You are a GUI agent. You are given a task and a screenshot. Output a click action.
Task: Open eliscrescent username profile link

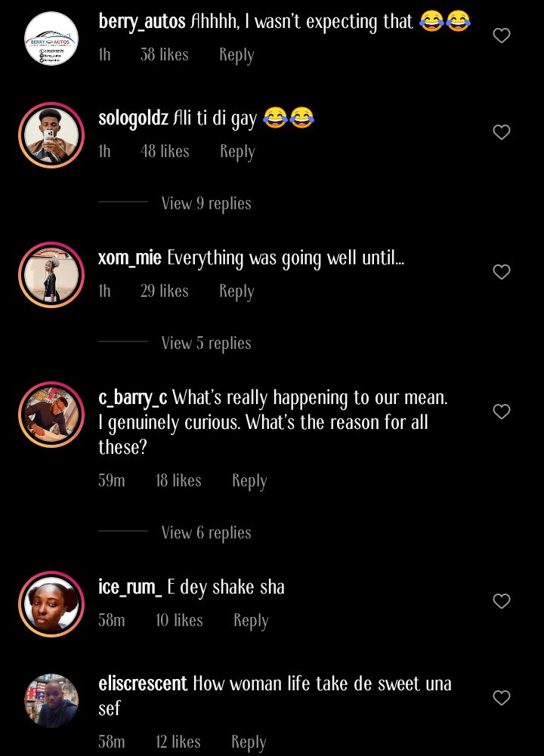[143, 684]
